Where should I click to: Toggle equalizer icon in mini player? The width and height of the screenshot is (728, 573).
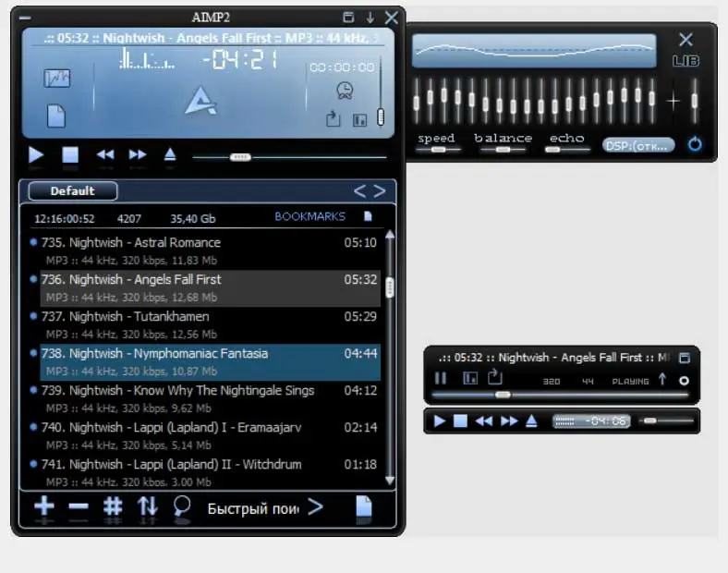[470, 378]
